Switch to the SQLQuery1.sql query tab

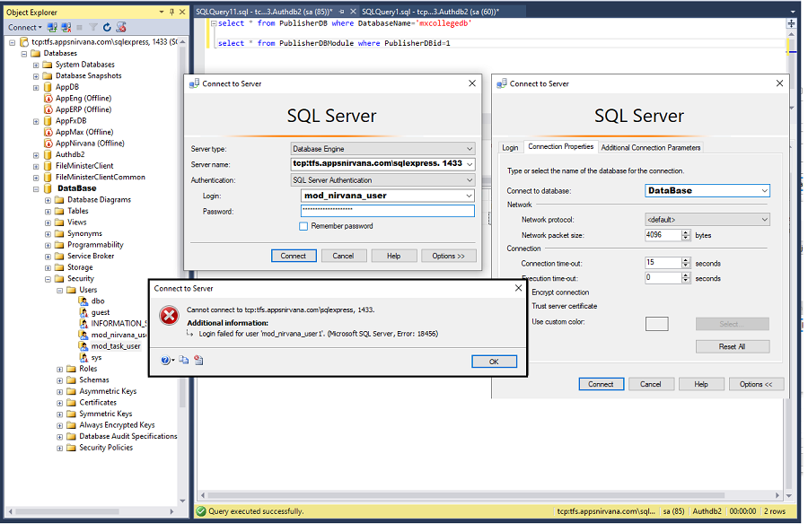click(x=430, y=12)
